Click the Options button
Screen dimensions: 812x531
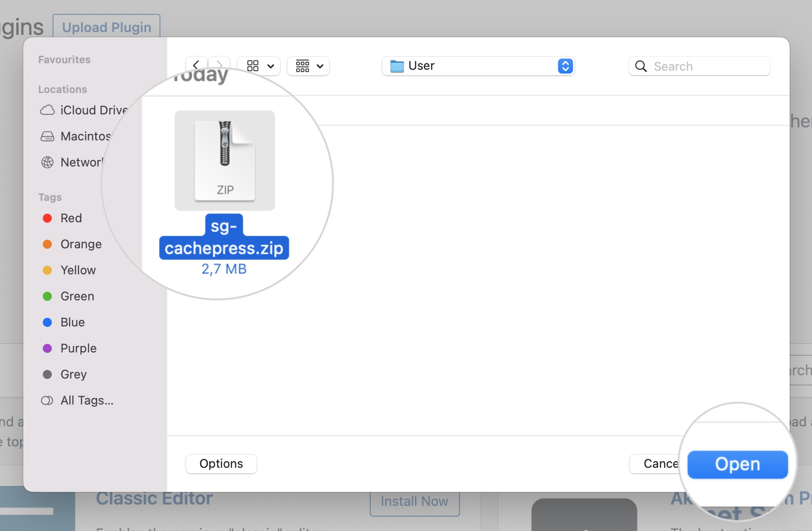221,464
